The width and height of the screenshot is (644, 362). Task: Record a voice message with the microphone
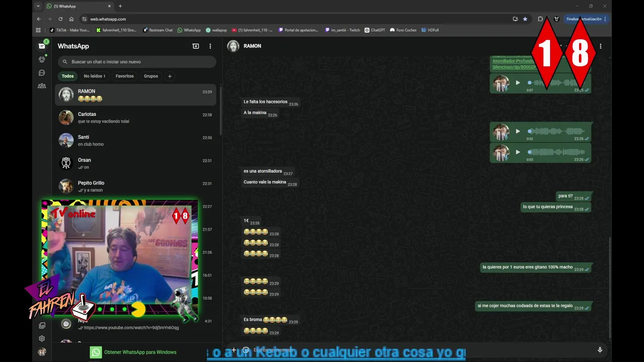(600, 350)
